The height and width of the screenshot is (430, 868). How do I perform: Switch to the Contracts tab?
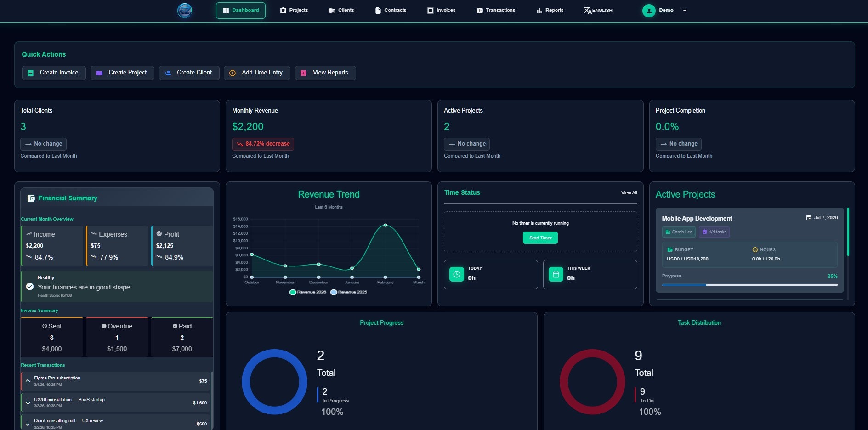pos(391,10)
